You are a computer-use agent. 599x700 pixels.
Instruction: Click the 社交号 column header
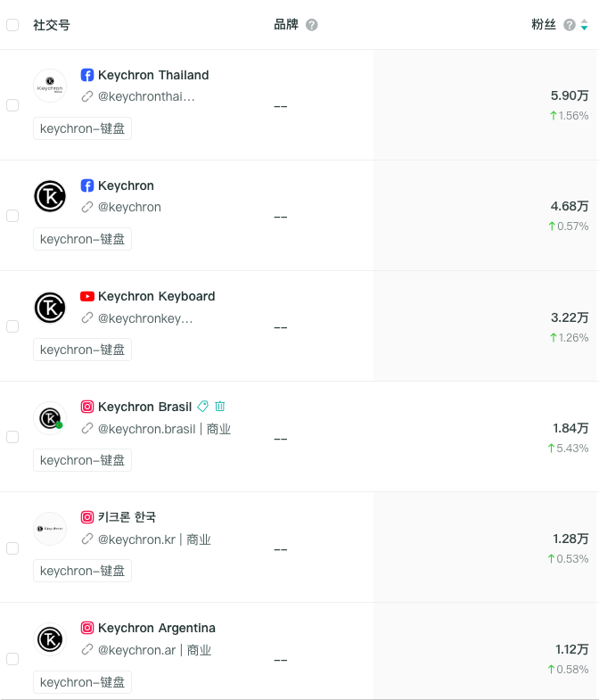[52, 25]
